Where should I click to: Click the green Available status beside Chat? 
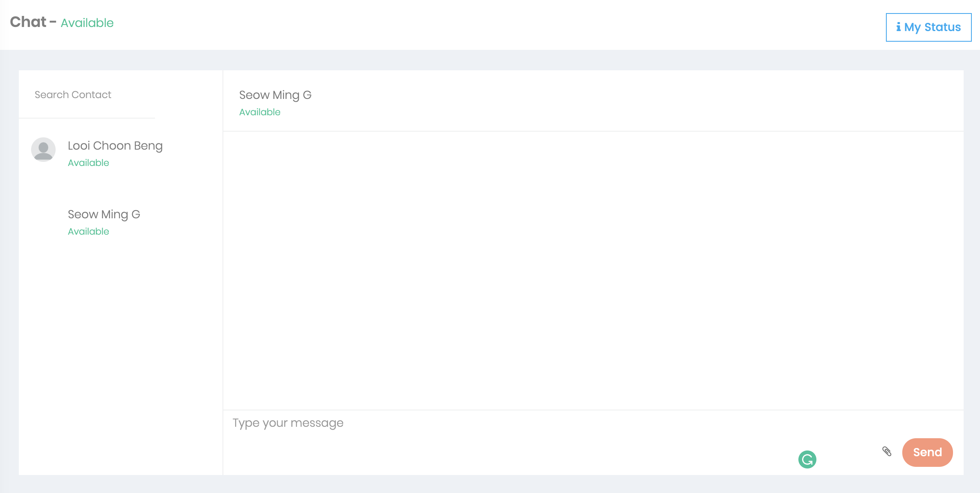coord(87,23)
